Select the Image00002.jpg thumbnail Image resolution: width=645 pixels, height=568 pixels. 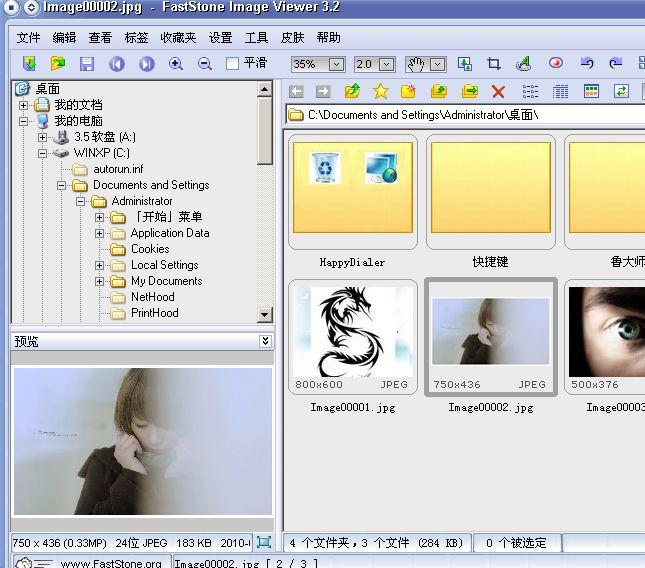pyautogui.click(x=491, y=336)
